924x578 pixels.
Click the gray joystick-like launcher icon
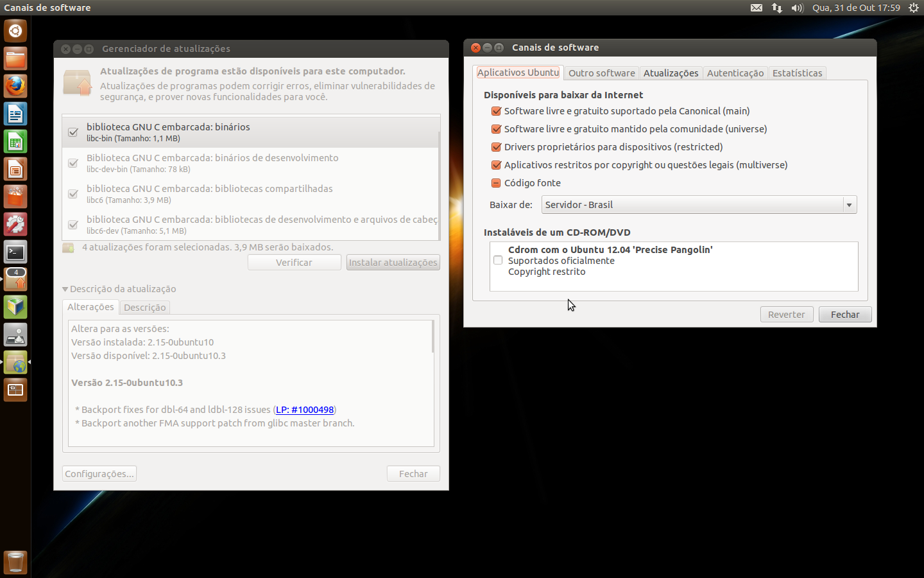click(15, 335)
